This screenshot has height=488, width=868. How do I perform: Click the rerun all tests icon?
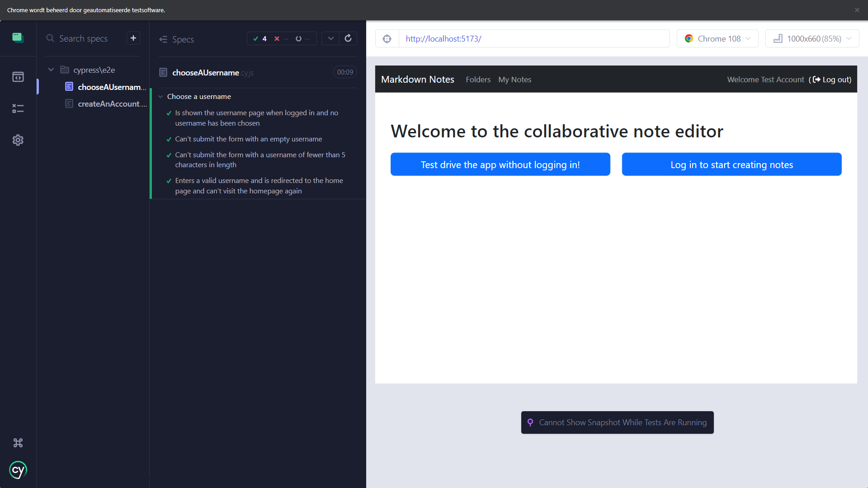pos(348,38)
